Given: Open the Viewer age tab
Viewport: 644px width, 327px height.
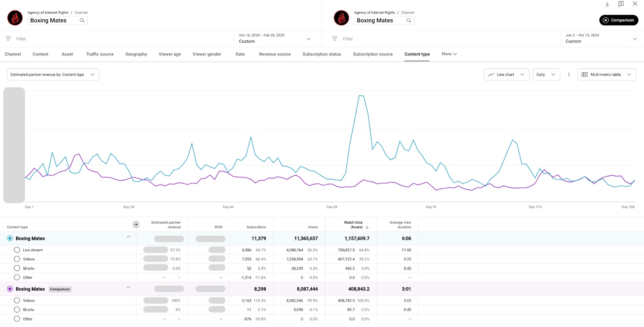Looking at the screenshot, I should tap(169, 54).
